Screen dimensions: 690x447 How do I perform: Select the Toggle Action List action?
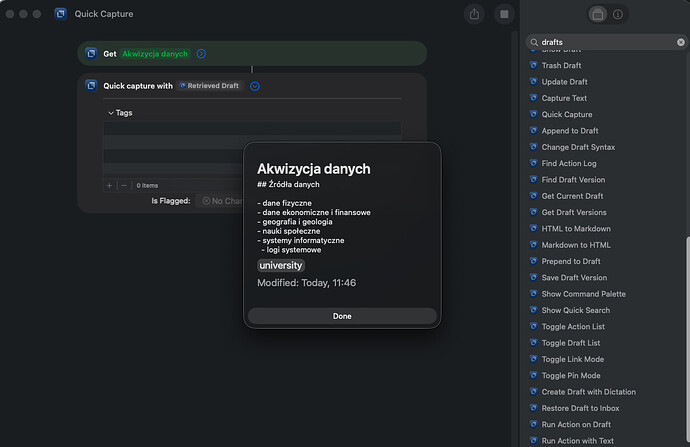coord(573,326)
